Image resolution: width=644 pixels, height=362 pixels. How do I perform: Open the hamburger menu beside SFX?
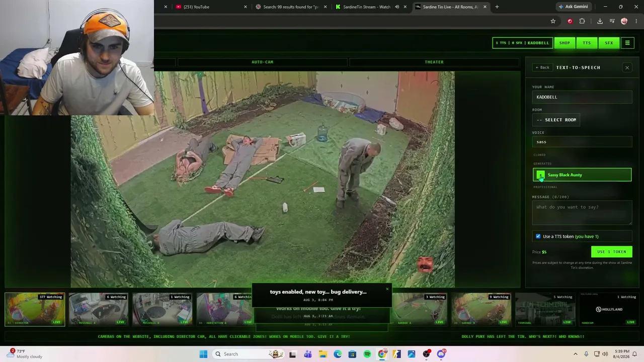pyautogui.click(x=627, y=43)
